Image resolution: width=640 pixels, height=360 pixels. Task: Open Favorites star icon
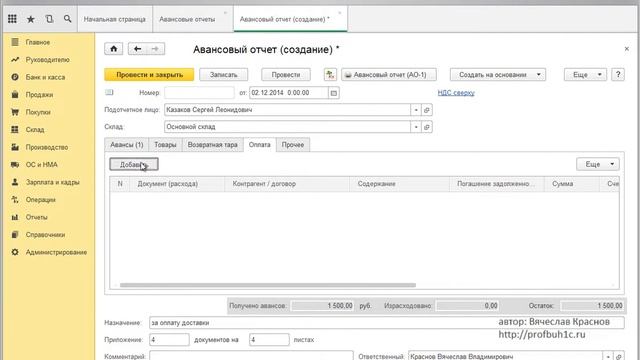click(x=31, y=19)
